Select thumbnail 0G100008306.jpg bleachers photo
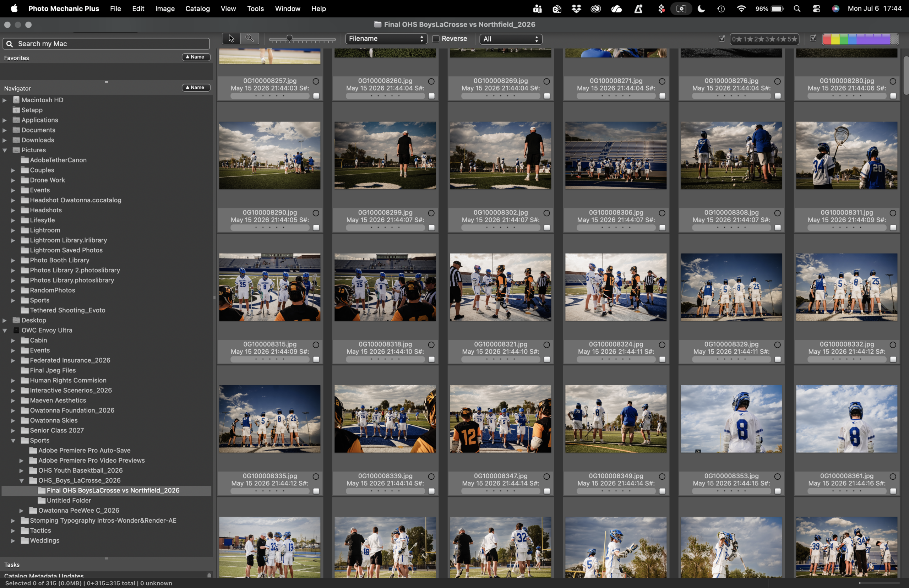Image resolution: width=909 pixels, height=588 pixels. (x=616, y=156)
